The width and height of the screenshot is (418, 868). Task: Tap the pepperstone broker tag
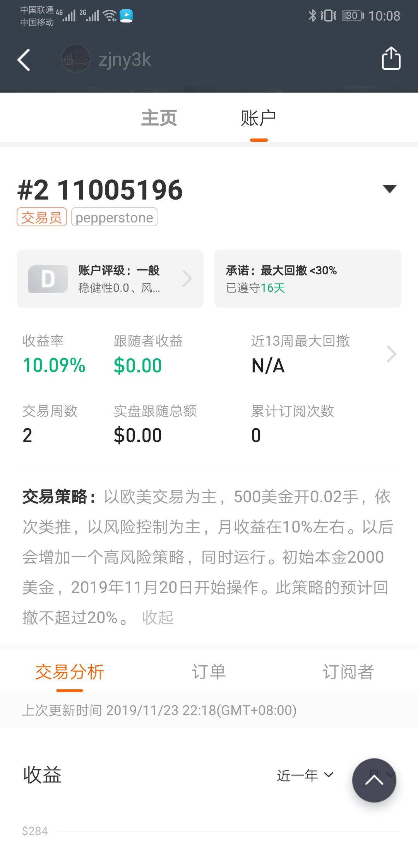[x=114, y=217]
